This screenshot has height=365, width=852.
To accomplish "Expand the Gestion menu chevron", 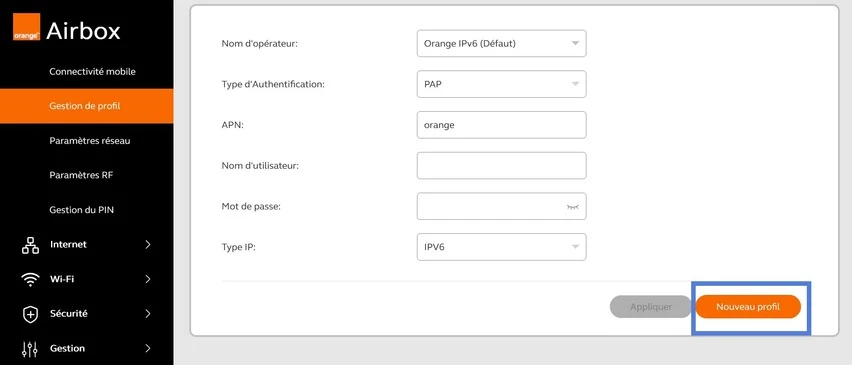I will coord(148,348).
